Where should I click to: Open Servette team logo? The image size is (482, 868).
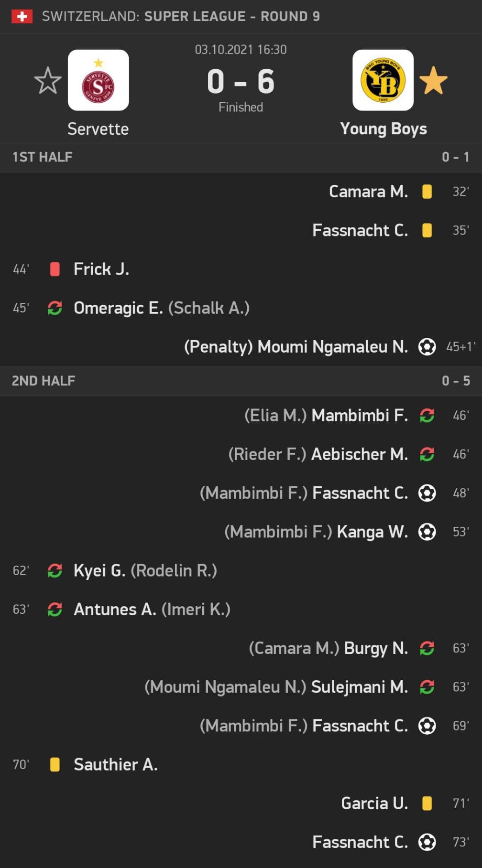tap(99, 80)
